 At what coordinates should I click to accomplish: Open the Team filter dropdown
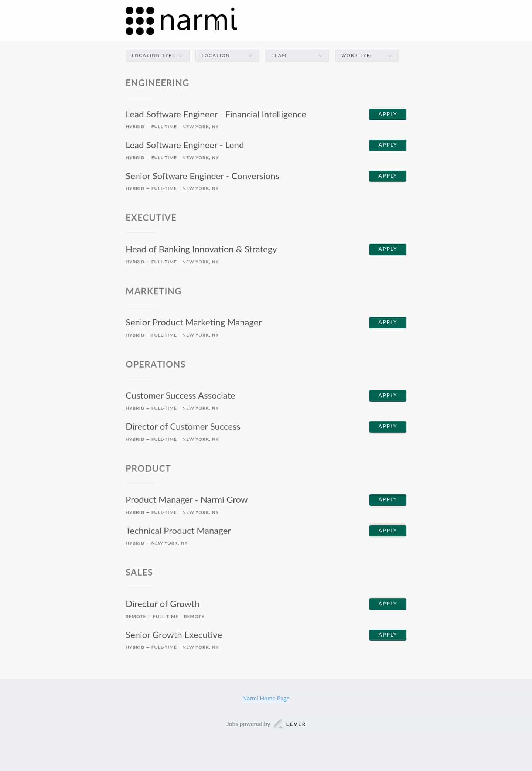pos(297,55)
